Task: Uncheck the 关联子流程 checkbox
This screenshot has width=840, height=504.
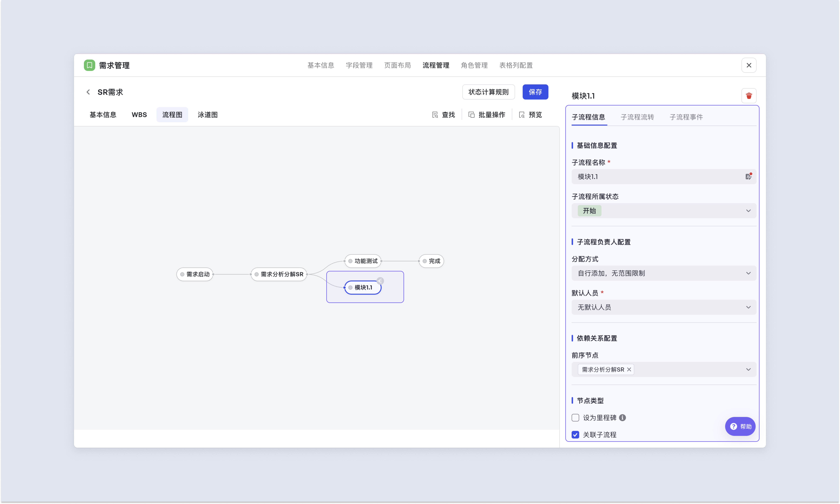Action: coord(575,435)
